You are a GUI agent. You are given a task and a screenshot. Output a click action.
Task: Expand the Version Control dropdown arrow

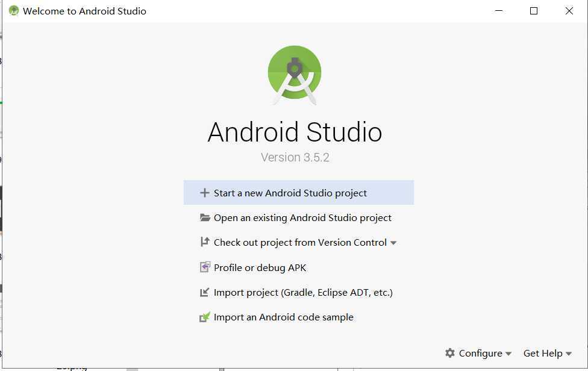393,243
